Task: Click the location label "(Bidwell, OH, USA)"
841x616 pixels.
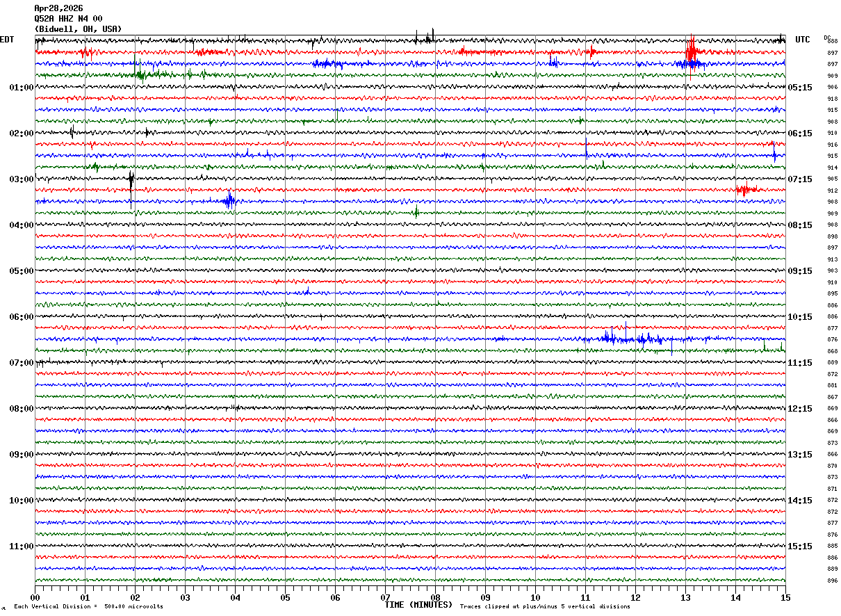Action: pos(78,29)
